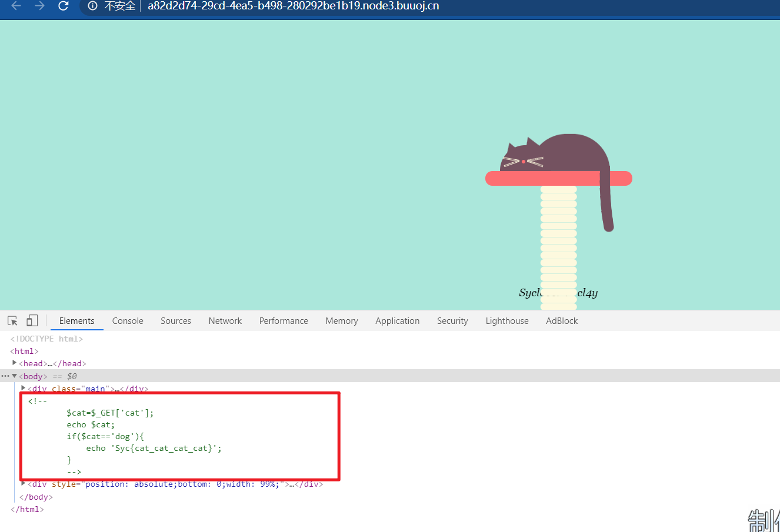780x532 pixels.
Task: Open the Memory tab
Action: coord(342,320)
